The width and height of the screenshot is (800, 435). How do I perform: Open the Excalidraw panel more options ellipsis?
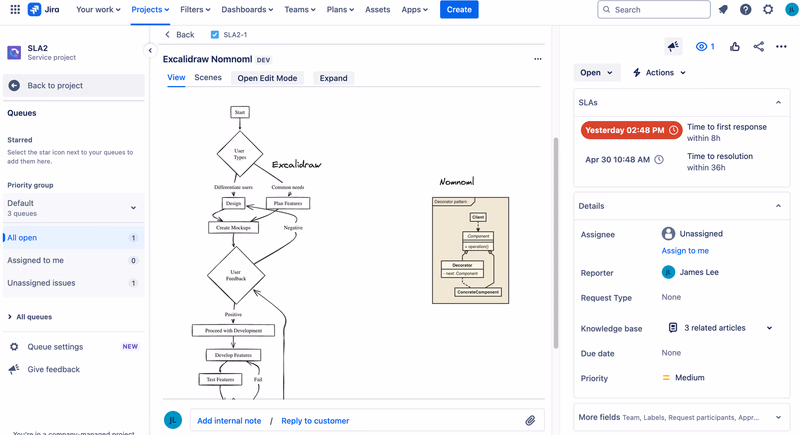click(538, 59)
